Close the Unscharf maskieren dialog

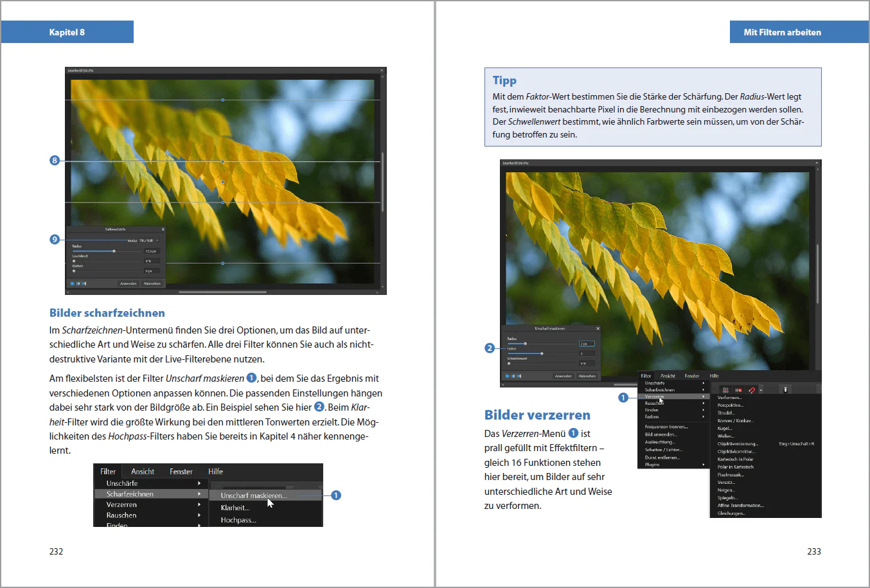598,328
